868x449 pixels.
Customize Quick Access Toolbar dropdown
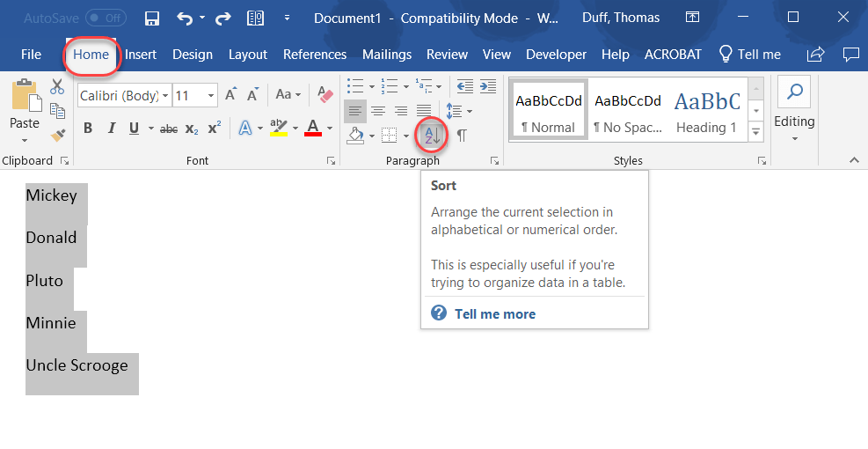(287, 18)
